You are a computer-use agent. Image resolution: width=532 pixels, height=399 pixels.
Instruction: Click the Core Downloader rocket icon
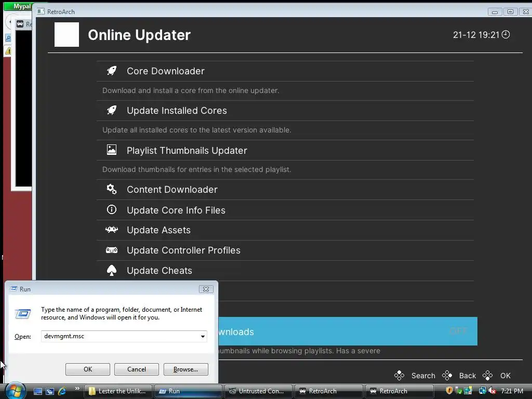pyautogui.click(x=112, y=71)
